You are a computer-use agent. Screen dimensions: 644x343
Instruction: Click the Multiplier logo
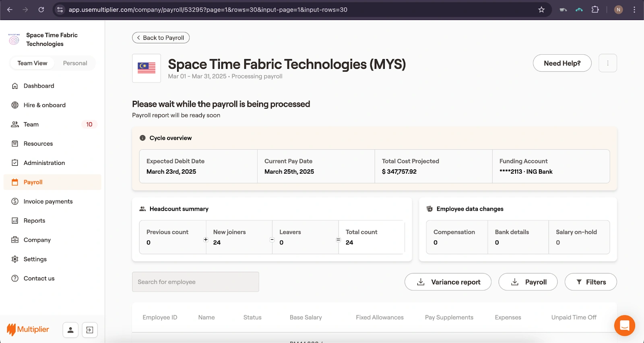28,330
